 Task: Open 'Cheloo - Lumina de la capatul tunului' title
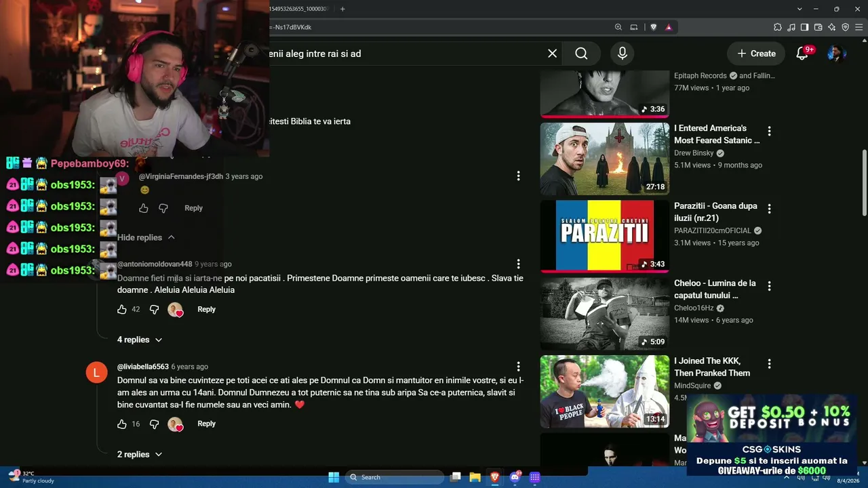tap(715, 289)
